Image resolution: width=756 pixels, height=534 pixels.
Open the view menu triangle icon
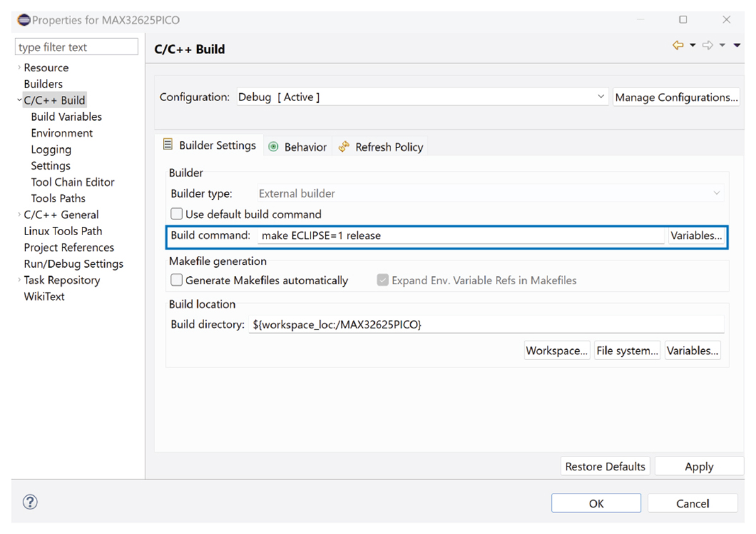click(x=736, y=45)
